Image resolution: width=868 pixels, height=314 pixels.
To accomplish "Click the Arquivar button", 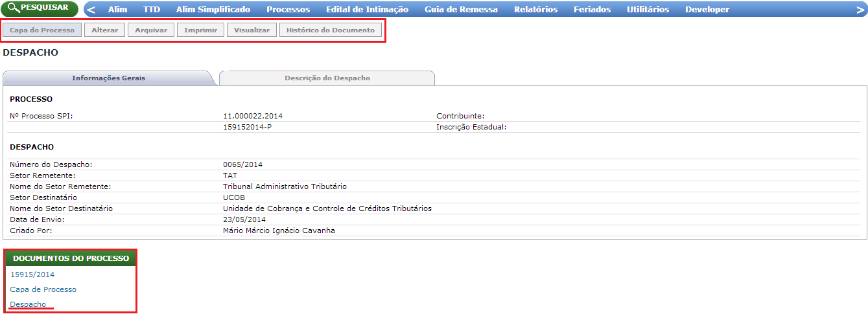I will pyautogui.click(x=151, y=30).
